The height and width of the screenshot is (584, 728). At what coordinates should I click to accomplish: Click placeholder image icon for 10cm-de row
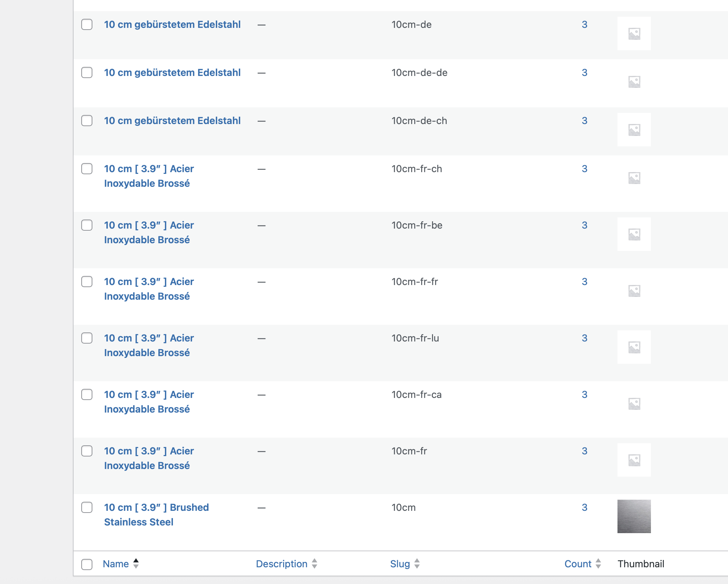(x=634, y=33)
